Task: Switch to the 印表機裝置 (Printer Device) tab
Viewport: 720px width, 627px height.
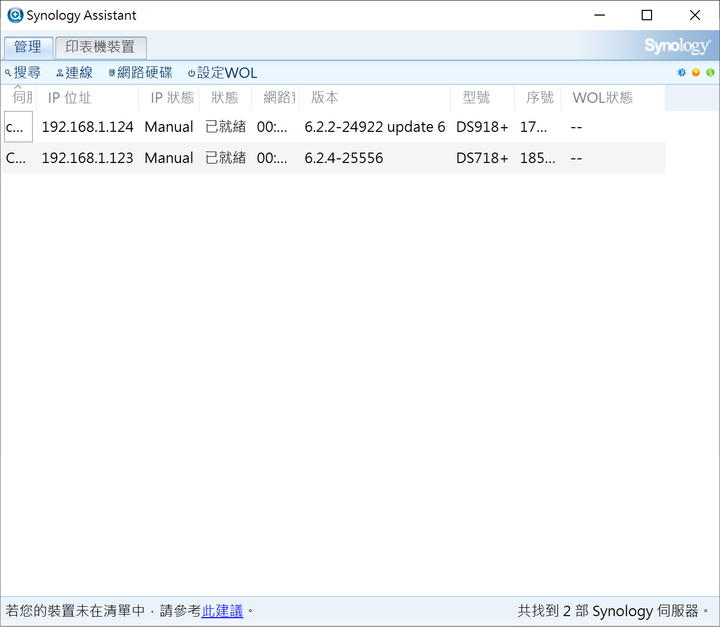Action: [101, 47]
